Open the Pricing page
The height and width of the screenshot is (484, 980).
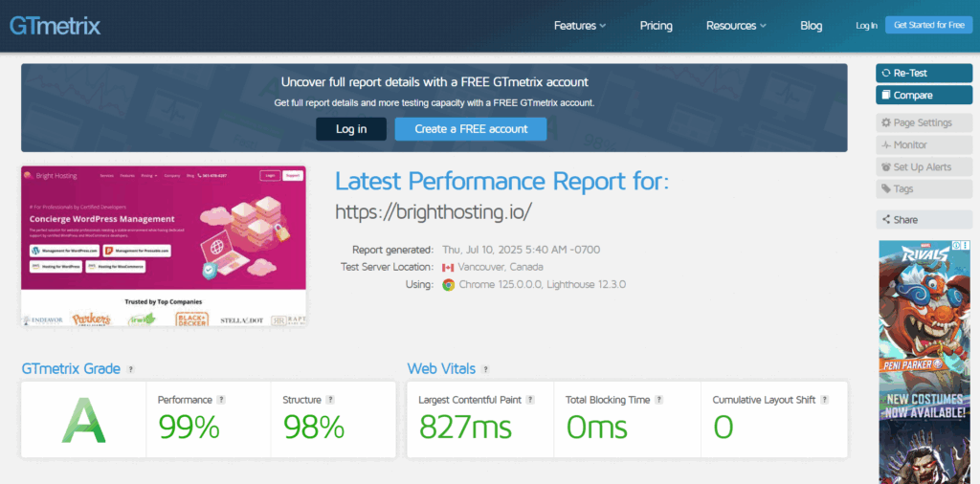click(x=656, y=26)
